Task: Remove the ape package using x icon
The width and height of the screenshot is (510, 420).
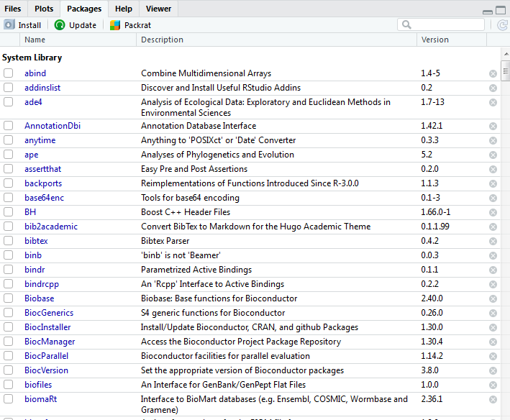Action: tap(493, 155)
